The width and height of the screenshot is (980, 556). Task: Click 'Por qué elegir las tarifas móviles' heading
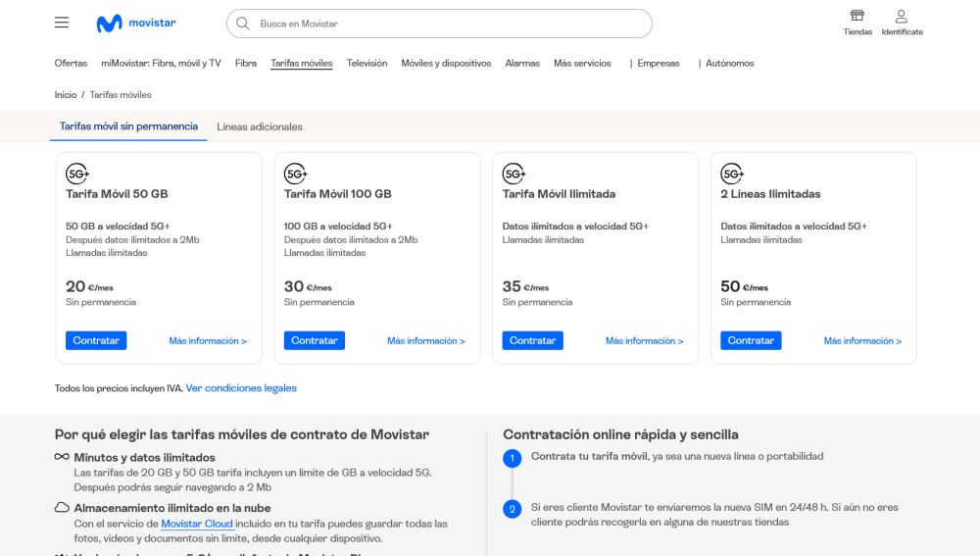click(x=242, y=434)
